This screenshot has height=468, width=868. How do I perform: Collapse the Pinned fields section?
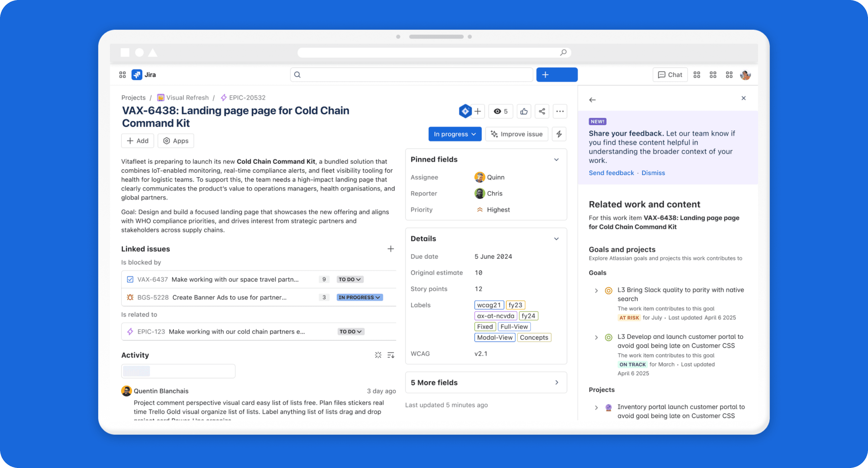click(556, 160)
